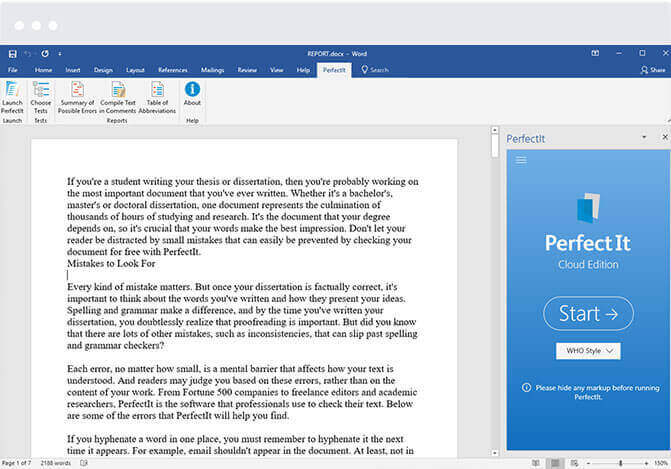671x469 pixels.
Task: Switch to Read Mode view
Action: click(x=535, y=463)
